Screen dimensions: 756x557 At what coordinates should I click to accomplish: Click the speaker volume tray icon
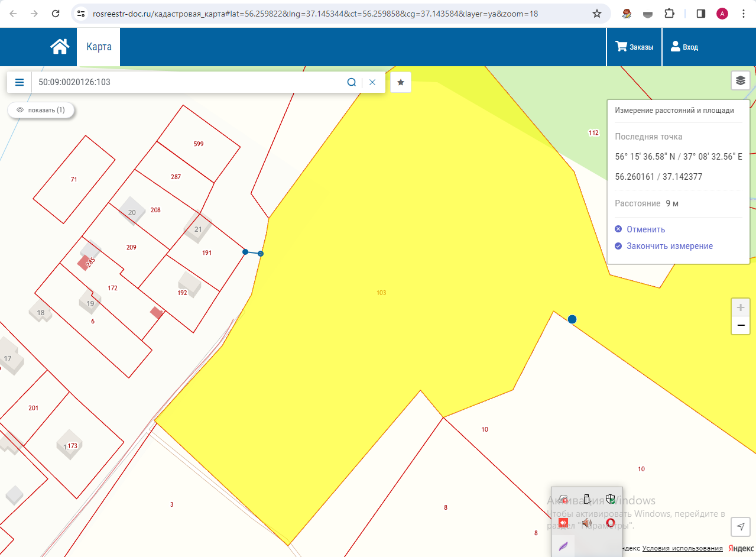click(586, 523)
